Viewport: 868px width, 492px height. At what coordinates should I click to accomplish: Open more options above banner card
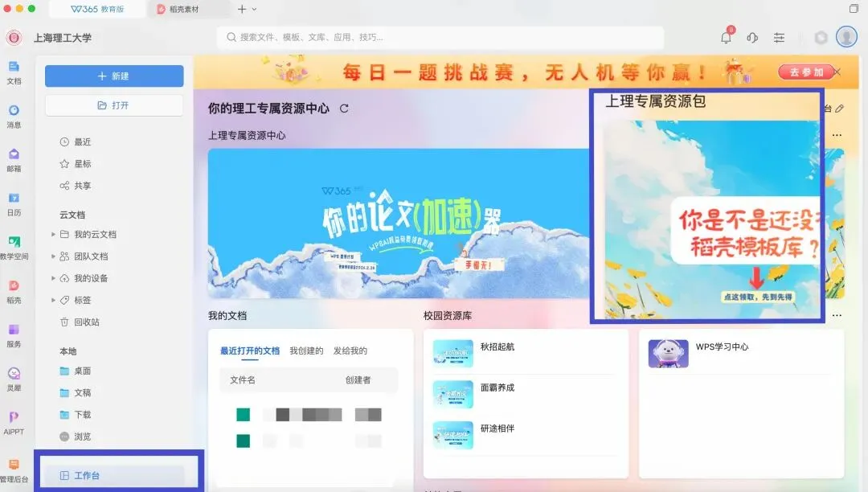(837, 135)
